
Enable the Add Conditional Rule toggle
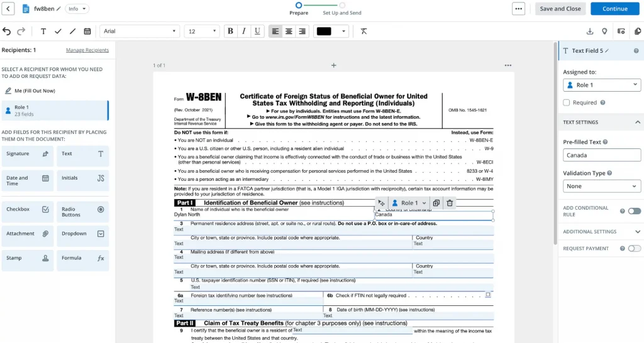[634, 211]
